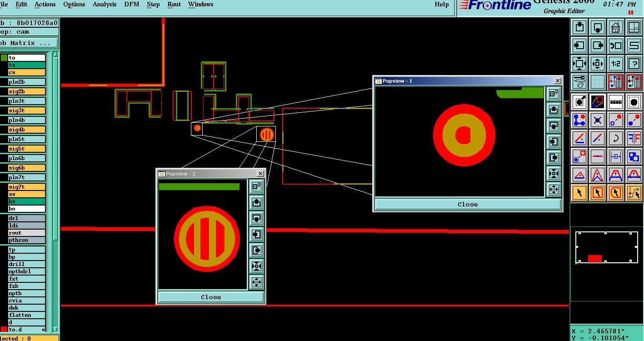The image size is (644, 341).
Task: Click the top zoom window icon in Popview - 2
Action: tap(256, 186)
